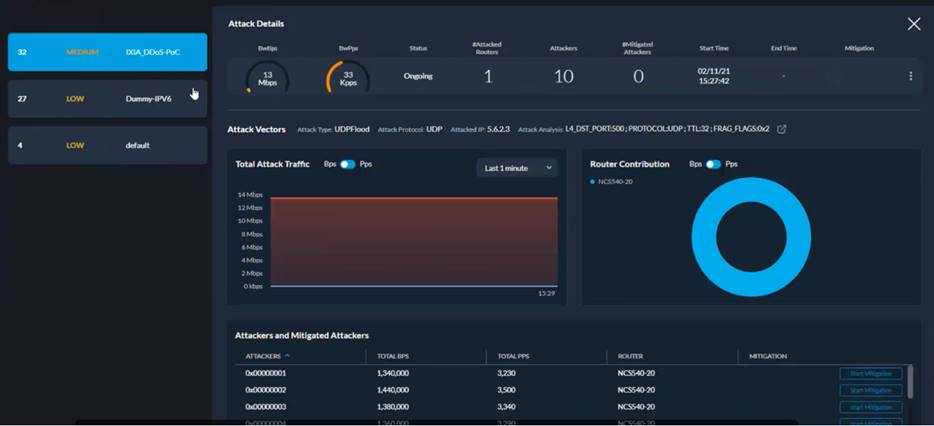
Task: Click the MEDIUM severity label
Action: (x=82, y=52)
